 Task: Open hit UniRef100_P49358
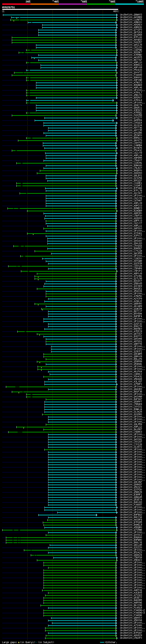(131, 115)
